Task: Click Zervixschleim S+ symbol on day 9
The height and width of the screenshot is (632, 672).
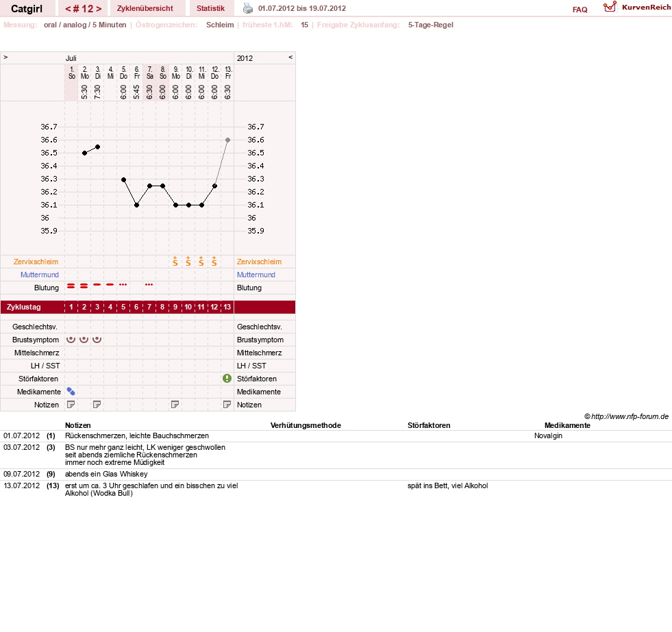Action: 175,262
